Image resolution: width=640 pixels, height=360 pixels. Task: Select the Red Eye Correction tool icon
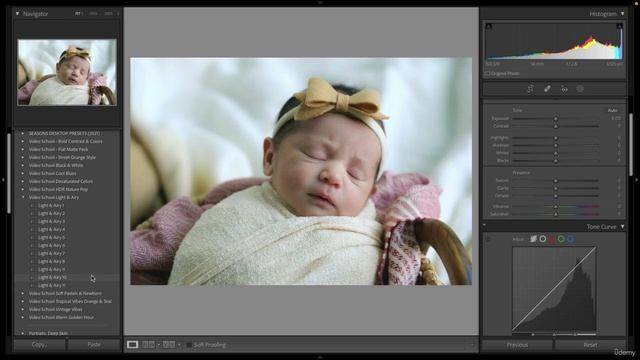click(x=564, y=89)
